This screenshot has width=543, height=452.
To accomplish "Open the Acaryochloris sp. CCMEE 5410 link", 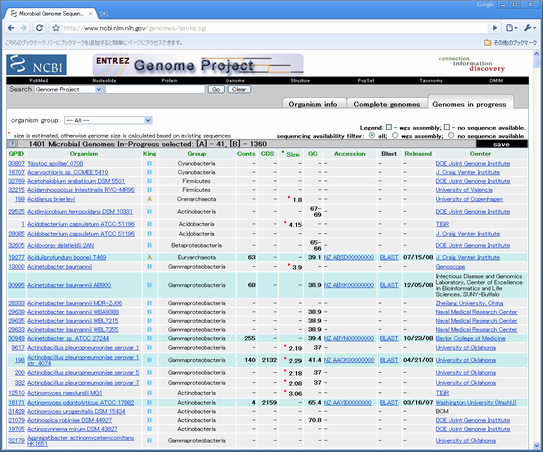I will coord(68,172).
